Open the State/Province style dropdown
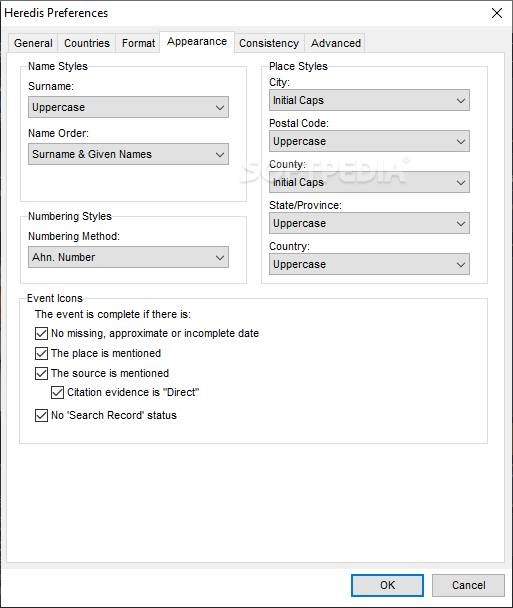513x608 pixels. point(369,223)
